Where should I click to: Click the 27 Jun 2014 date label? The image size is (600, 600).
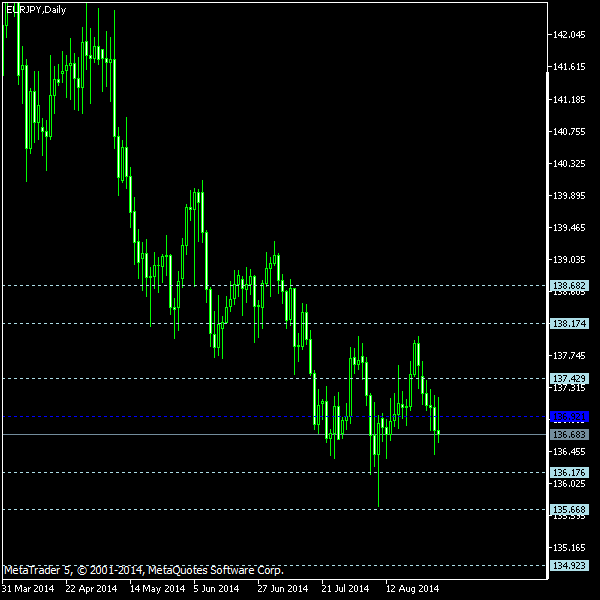(x=282, y=589)
